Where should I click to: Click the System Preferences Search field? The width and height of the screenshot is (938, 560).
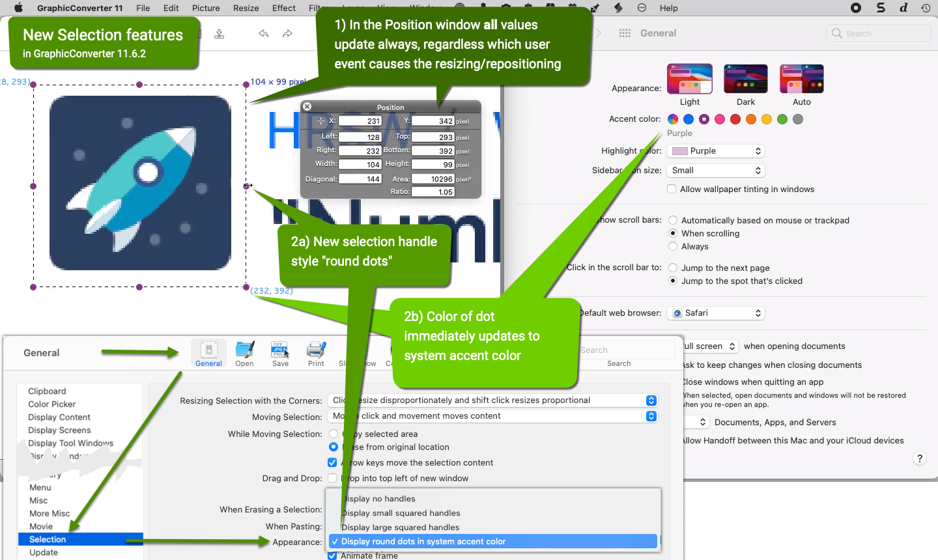pos(879,33)
